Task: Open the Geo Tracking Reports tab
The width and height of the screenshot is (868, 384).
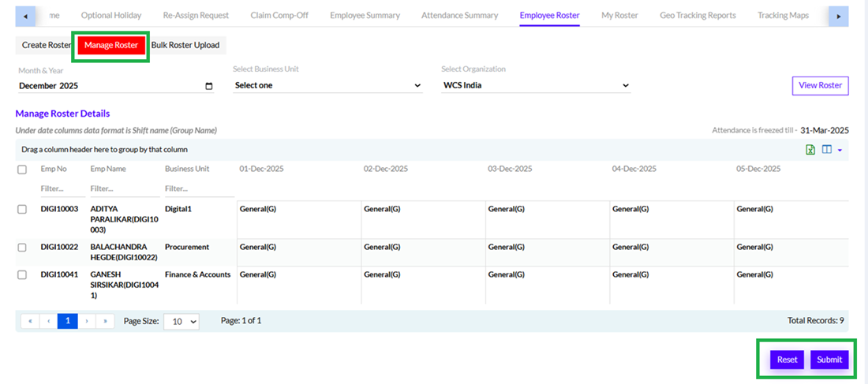Action: (697, 15)
